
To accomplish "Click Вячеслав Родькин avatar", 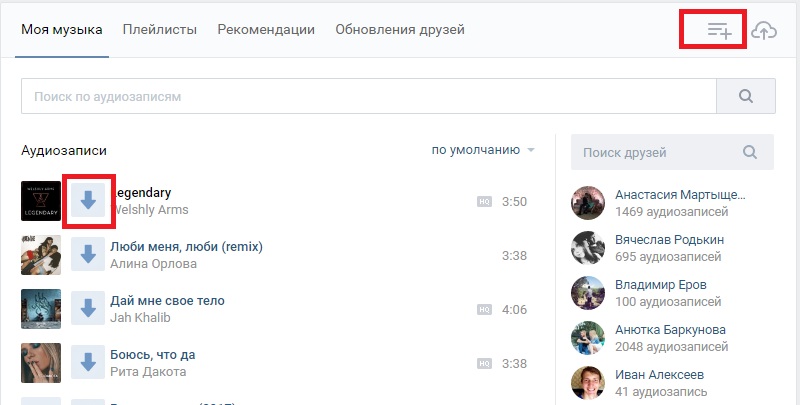I will [x=588, y=247].
